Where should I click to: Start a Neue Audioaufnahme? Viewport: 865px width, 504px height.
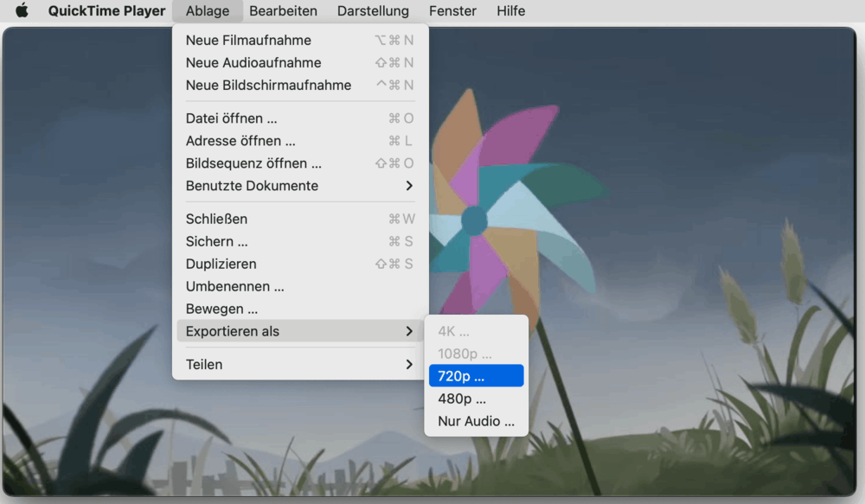(253, 62)
